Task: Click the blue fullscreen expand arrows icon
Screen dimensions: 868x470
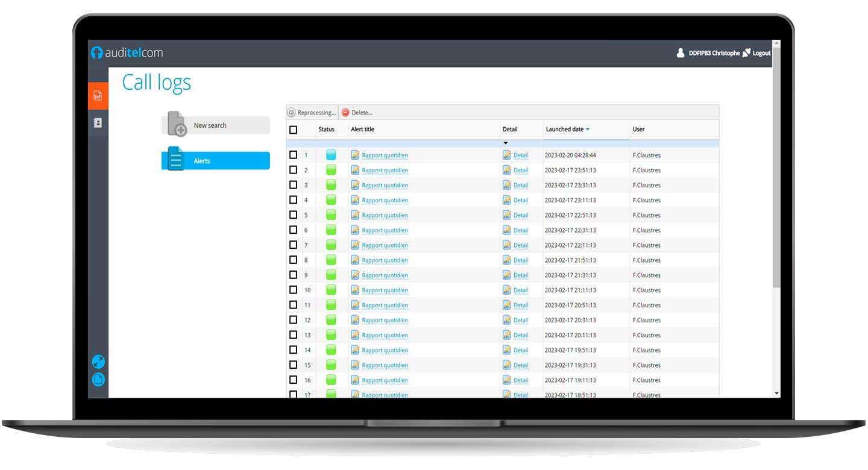Action: pyautogui.click(x=98, y=362)
